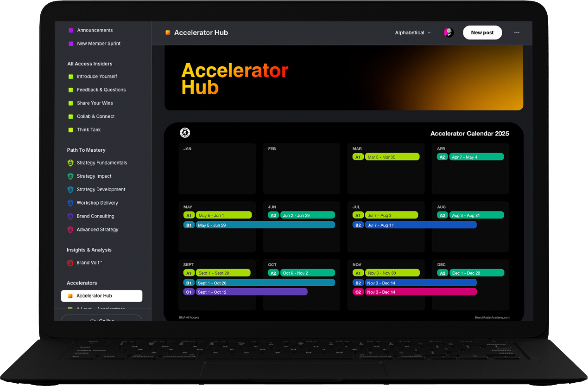The height and width of the screenshot is (386, 588).
Task: Click the "Sept 1 - Sept 28" calendar bar
Action: (x=223, y=273)
